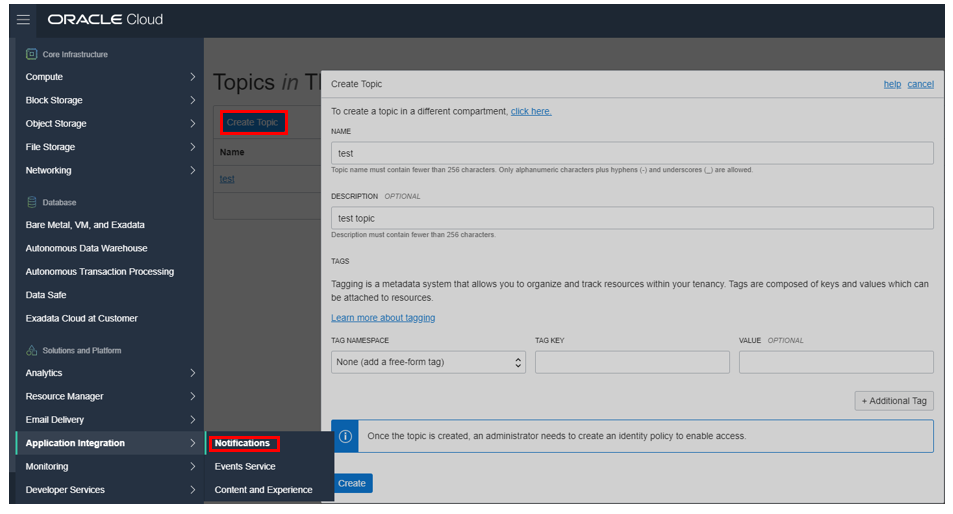This screenshot has height=514, width=953.
Task: Click the info icon in notice banner
Action: [x=345, y=436]
